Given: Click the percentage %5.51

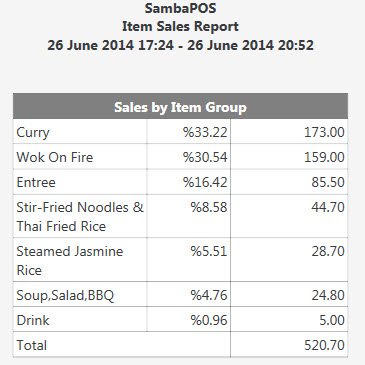Looking at the screenshot, I should pyautogui.click(x=209, y=251).
